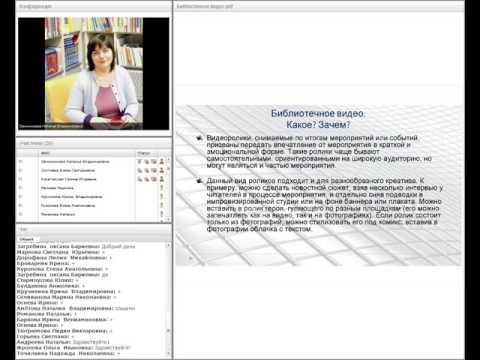
Task: Click chat message from Горькова Светлана
Action: 45,336
